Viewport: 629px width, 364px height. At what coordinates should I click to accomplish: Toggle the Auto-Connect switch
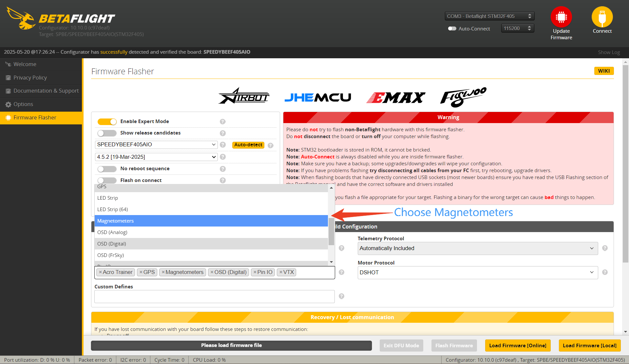tap(452, 28)
